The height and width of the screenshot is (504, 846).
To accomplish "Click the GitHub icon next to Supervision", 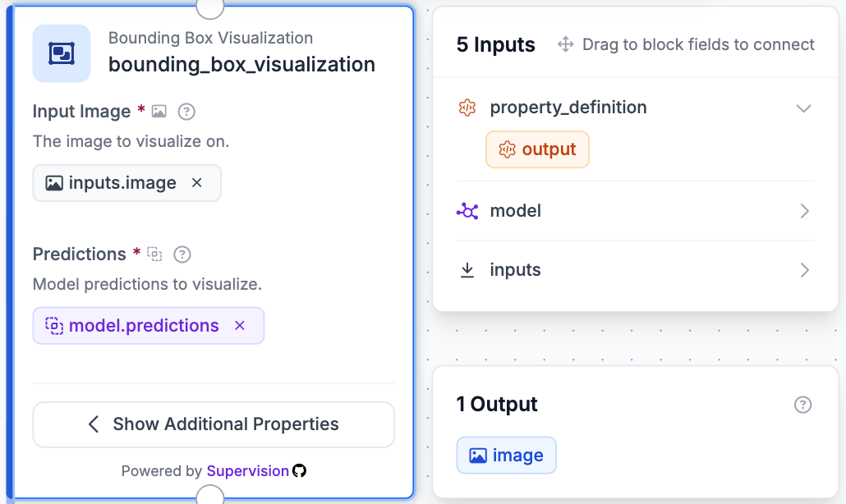I will [x=300, y=470].
